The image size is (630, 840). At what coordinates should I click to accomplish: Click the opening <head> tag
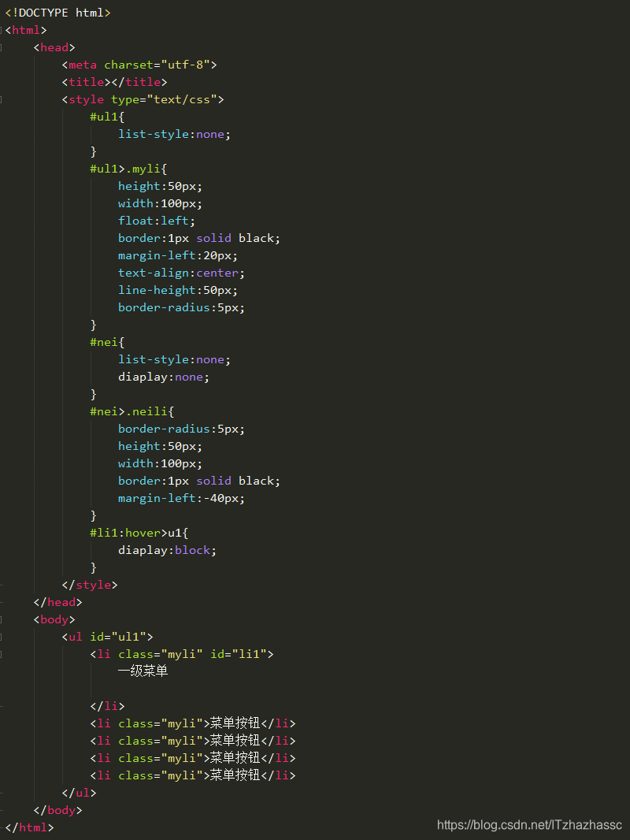[x=54, y=47]
